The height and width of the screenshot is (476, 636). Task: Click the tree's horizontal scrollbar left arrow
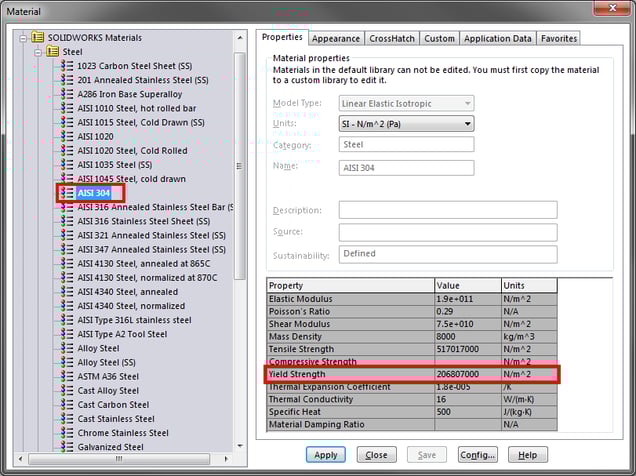[x=20, y=459]
